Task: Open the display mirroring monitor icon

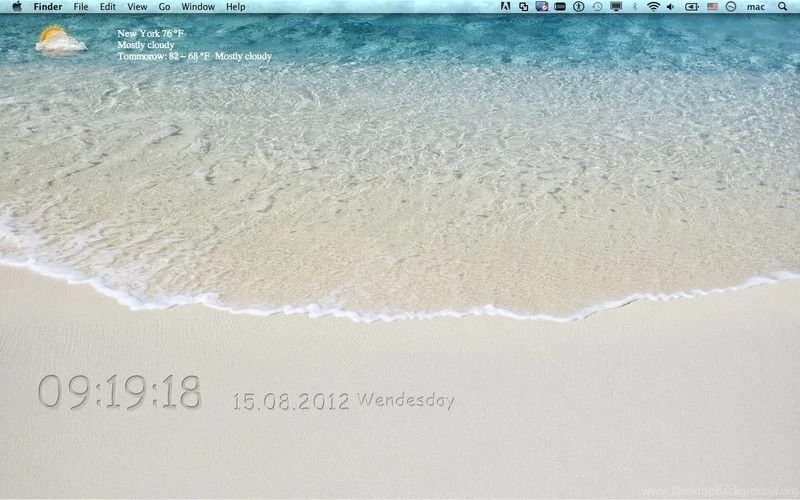Action: [616, 7]
